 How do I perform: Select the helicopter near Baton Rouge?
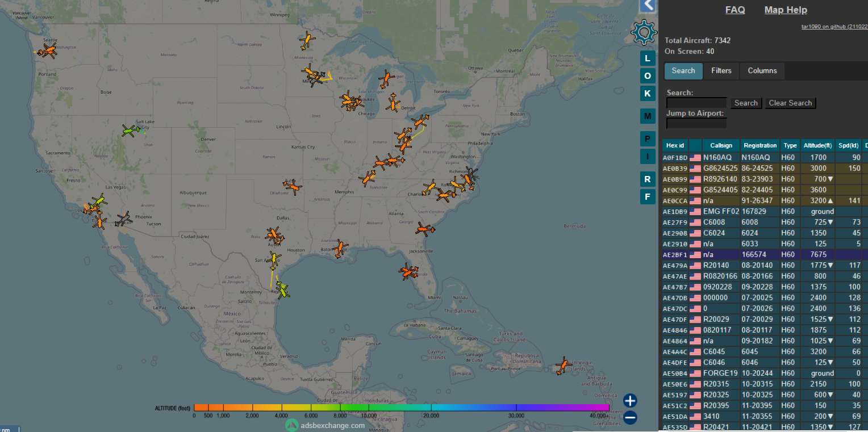(x=340, y=248)
